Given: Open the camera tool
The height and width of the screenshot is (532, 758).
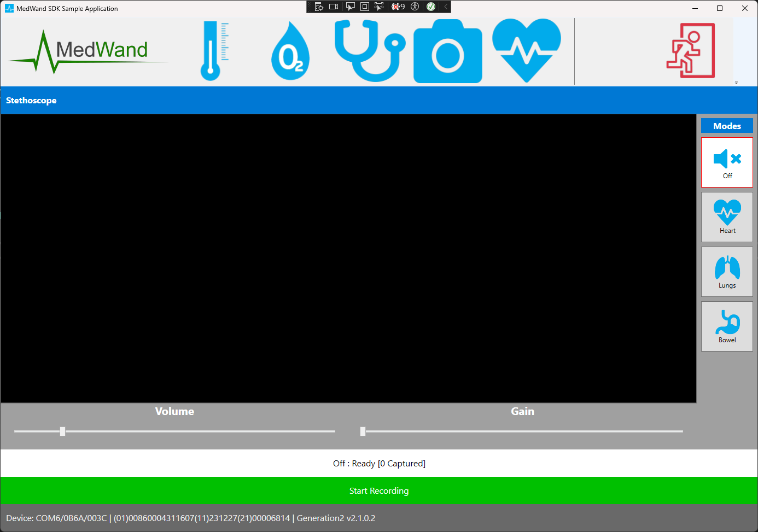Looking at the screenshot, I should [x=447, y=52].
